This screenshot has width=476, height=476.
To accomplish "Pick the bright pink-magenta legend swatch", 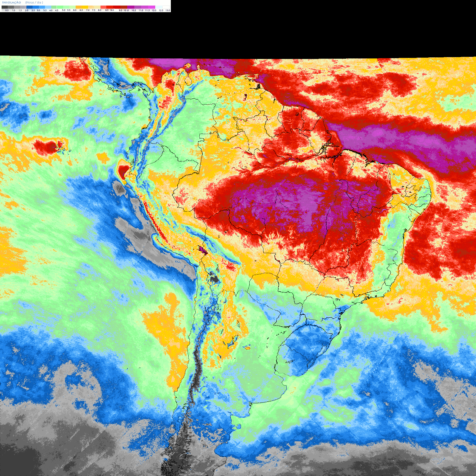I will [152, 7].
